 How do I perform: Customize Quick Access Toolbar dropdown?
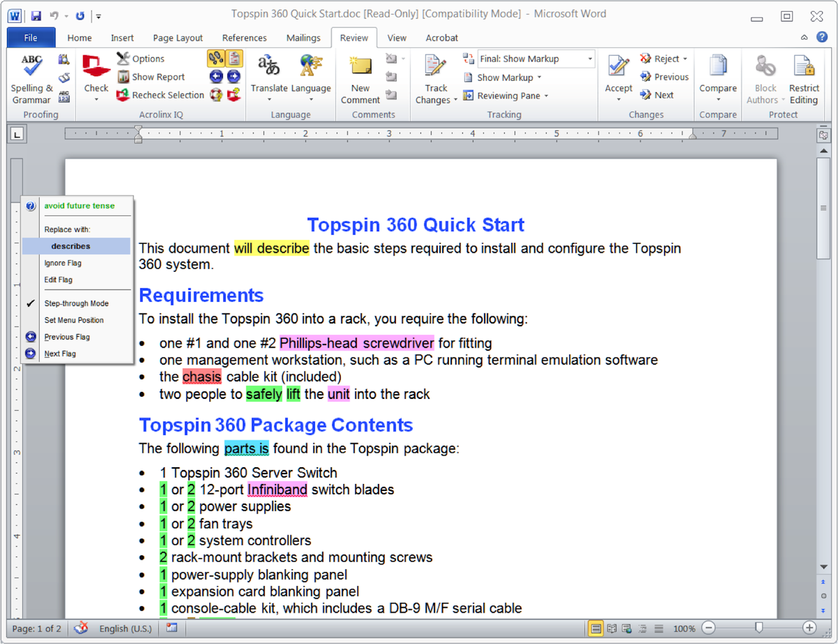[x=98, y=15]
